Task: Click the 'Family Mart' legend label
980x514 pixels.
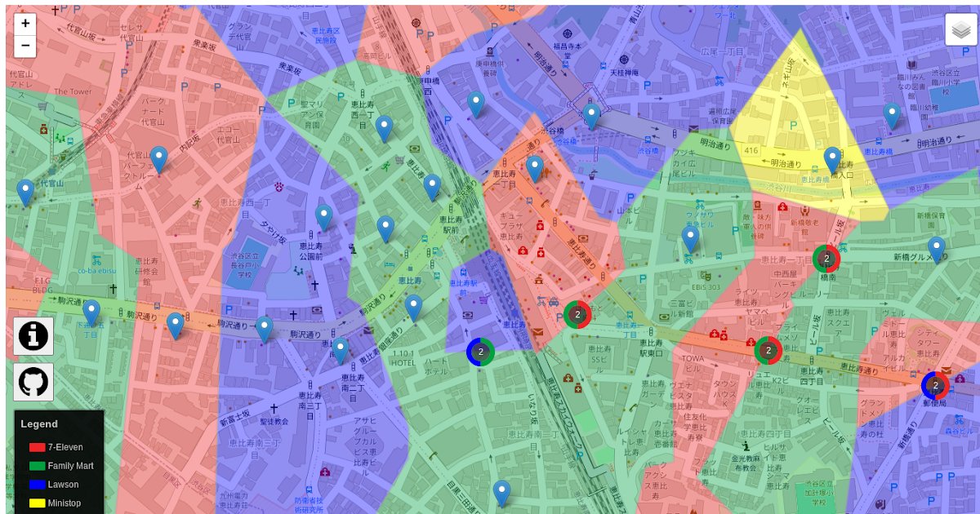Action: (71, 466)
